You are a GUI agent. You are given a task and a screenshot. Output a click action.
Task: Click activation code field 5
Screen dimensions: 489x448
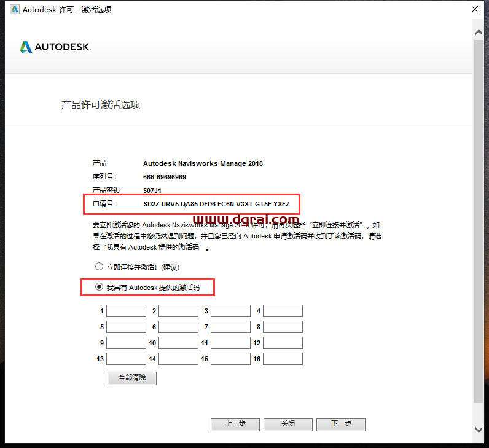tap(127, 327)
